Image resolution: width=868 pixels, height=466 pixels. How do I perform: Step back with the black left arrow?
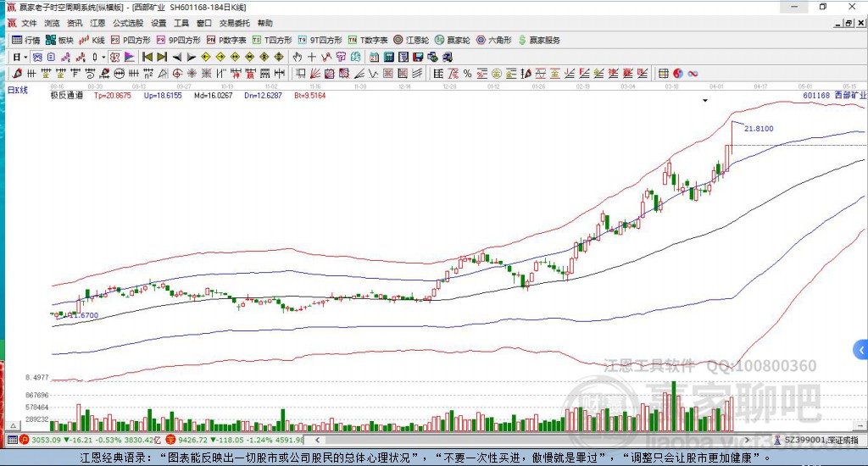(176, 57)
